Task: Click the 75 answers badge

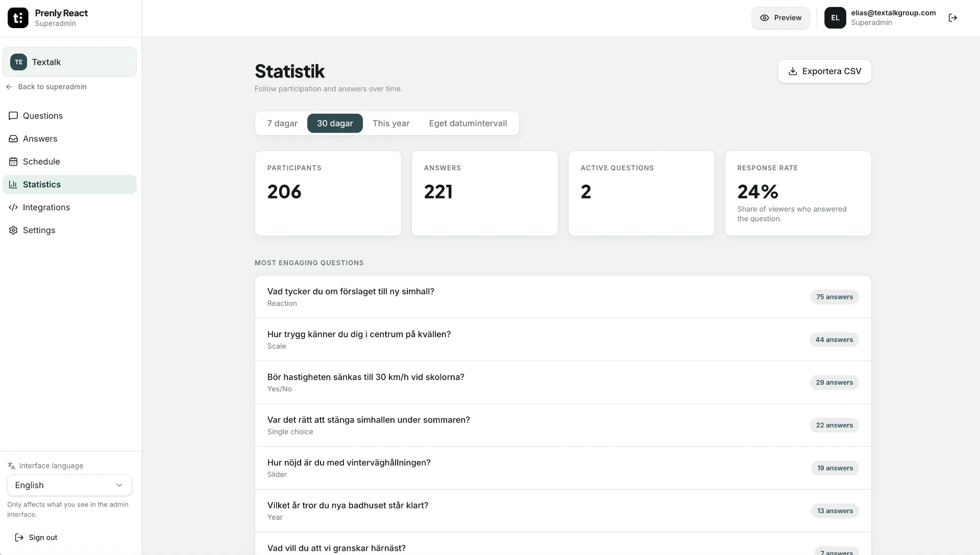Action: (x=835, y=297)
